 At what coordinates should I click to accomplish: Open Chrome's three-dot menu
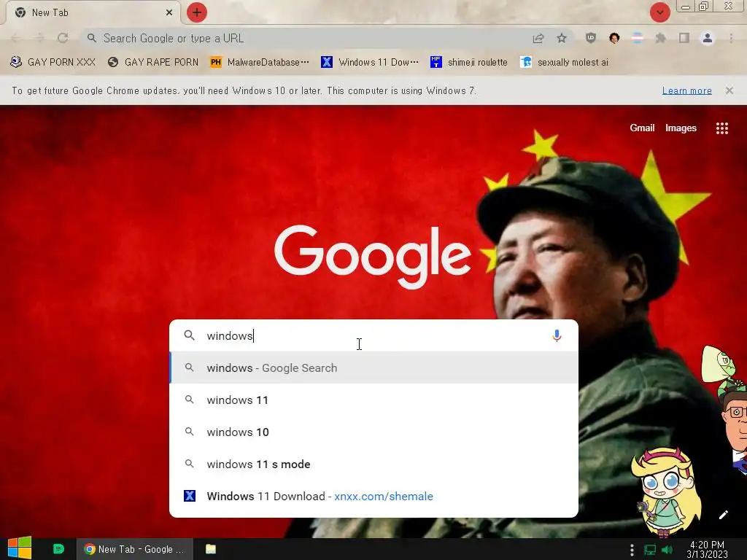click(731, 38)
